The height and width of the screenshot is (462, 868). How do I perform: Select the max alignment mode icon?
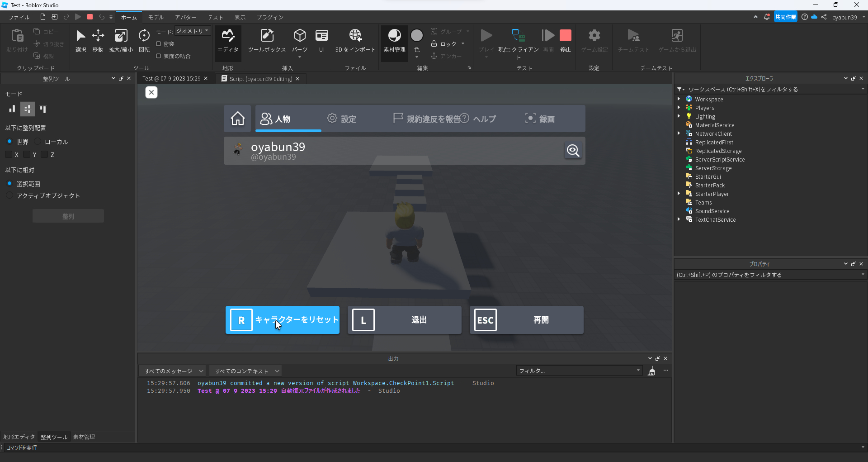43,109
